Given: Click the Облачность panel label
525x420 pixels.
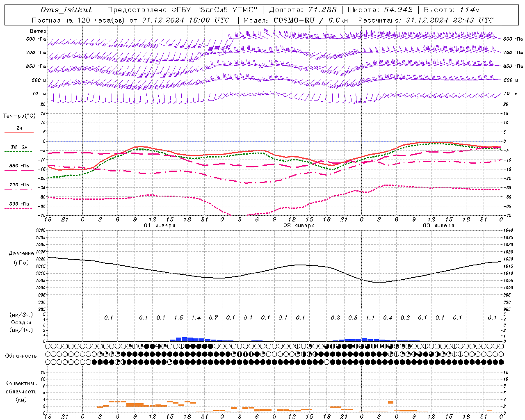Looking at the screenshot, I should (21, 356).
